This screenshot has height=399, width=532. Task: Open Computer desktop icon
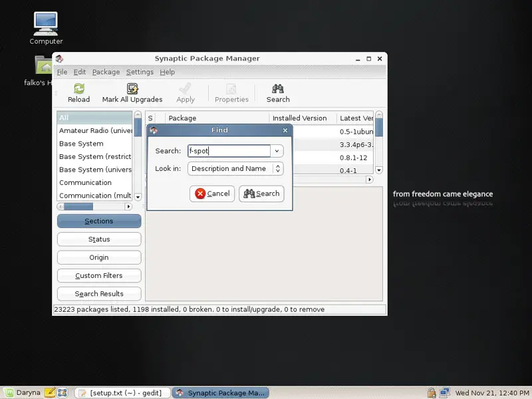coord(46,28)
